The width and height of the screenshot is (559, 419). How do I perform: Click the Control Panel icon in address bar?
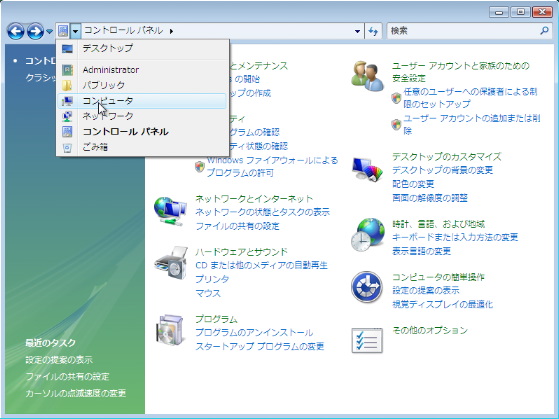click(63, 31)
